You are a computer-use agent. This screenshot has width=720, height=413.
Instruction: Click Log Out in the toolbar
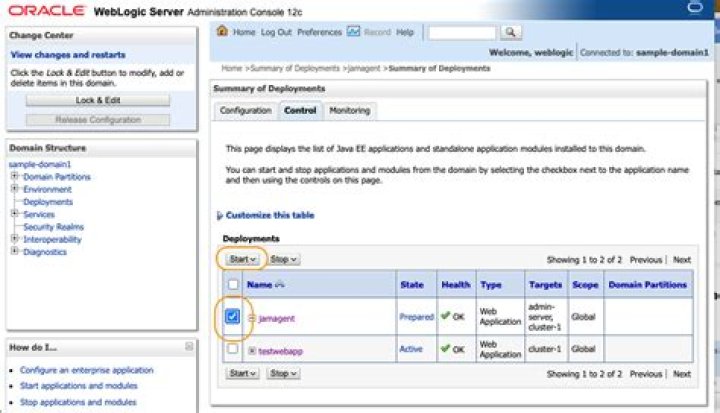[276, 32]
